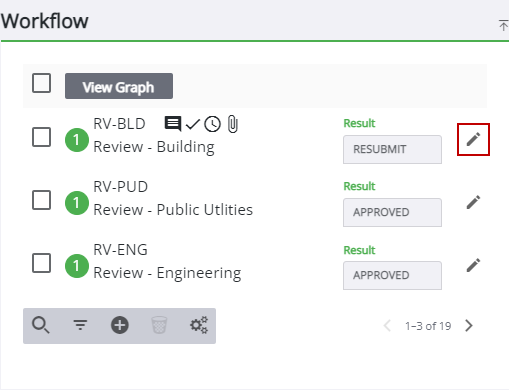This screenshot has width=509, height=390.
Task: Open the filter icon in toolbar
Action: click(80, 325)
